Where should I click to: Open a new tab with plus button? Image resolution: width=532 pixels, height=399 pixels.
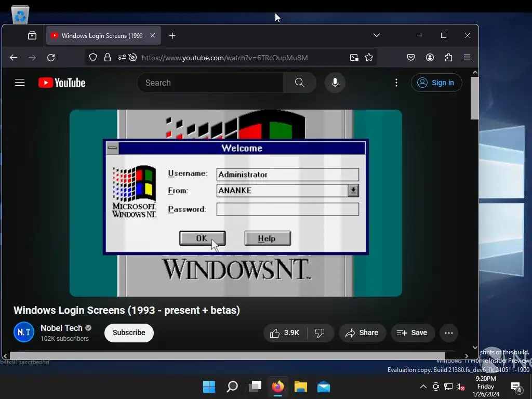point(172,36)
